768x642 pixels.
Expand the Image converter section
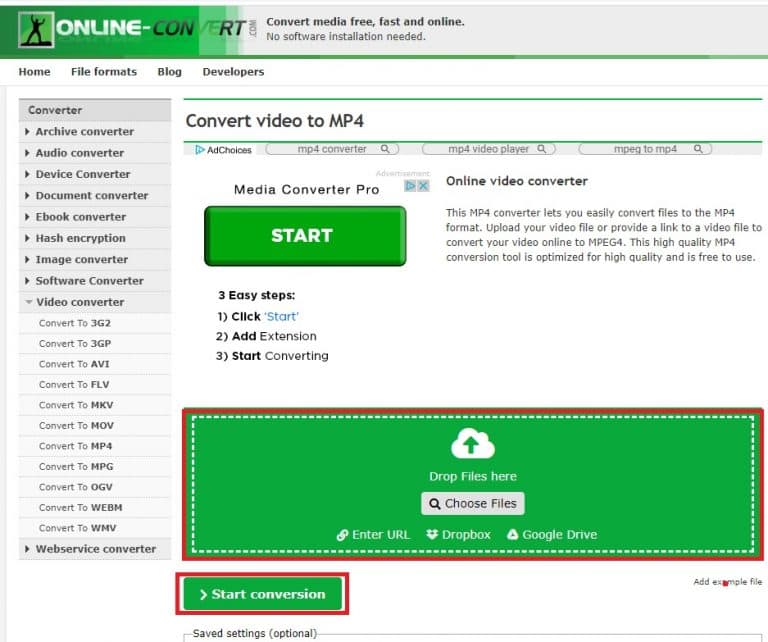point(95,260)
